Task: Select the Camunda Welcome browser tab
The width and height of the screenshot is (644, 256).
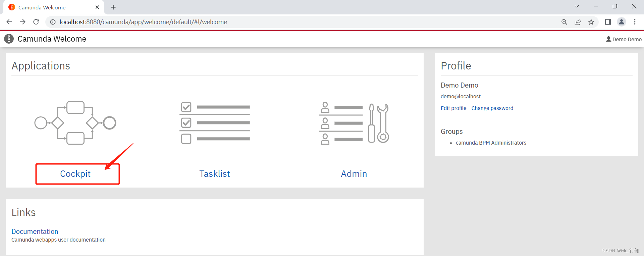Action: click(54, 7)
